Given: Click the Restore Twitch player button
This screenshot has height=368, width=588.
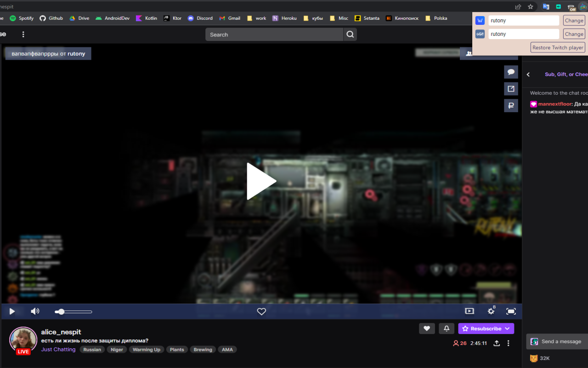Looking at the screenshot, I should point(557,47).
